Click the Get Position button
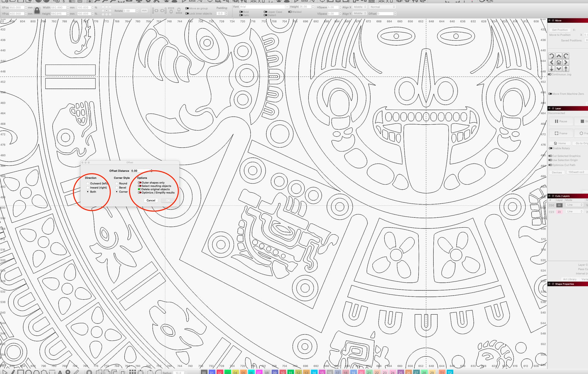The height and width of the screenshot is (374, 588). (x=560, y=30)
